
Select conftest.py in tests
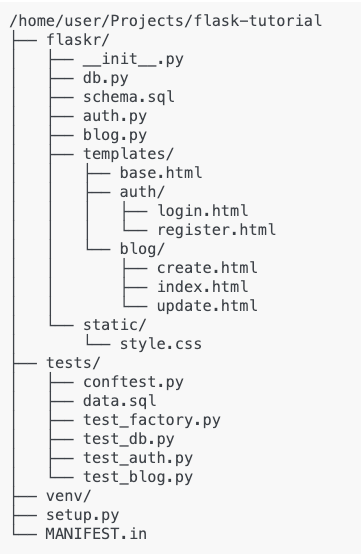tap(134, 382)
